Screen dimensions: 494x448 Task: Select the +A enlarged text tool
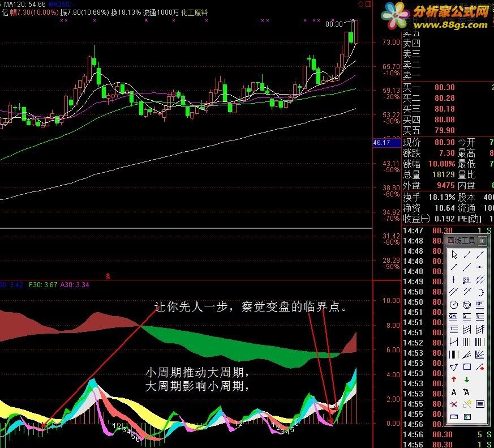coord(466,392)
